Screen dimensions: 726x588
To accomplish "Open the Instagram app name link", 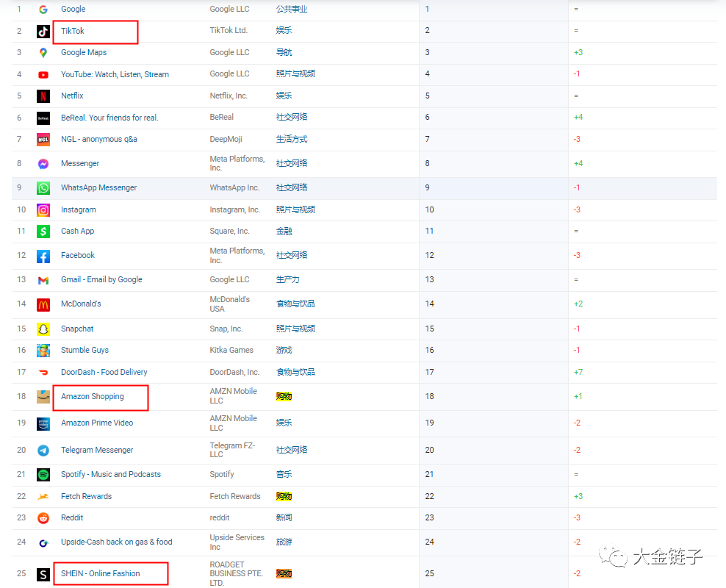I will [78, 209].
